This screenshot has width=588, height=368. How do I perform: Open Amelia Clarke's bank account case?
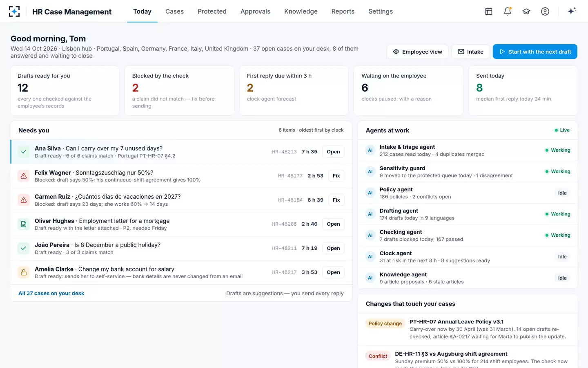[333, 272]
